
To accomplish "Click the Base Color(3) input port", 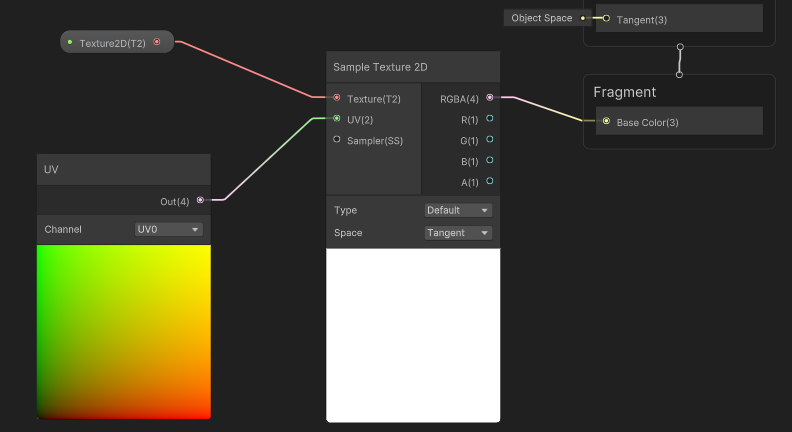I will click(606, 121).
